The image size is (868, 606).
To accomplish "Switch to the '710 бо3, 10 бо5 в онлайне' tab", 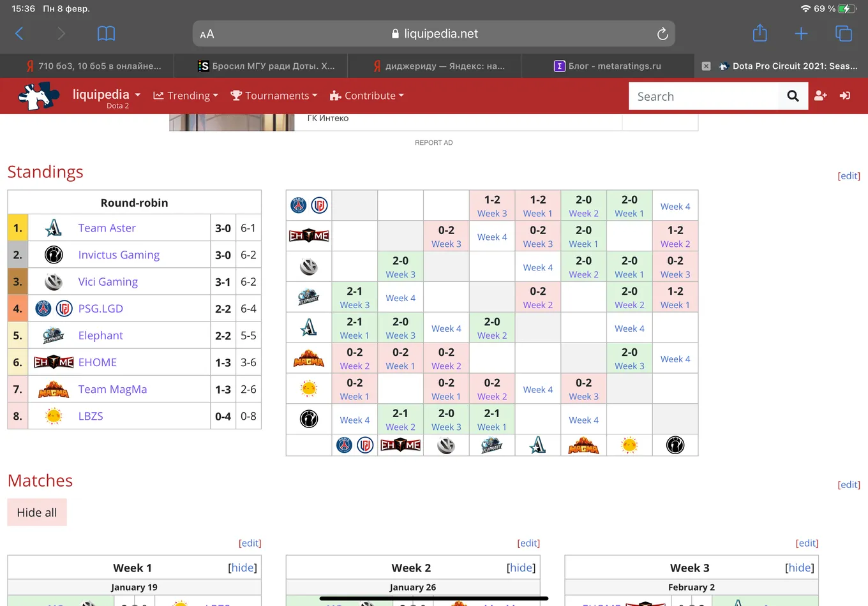I will tap(93, 66).
